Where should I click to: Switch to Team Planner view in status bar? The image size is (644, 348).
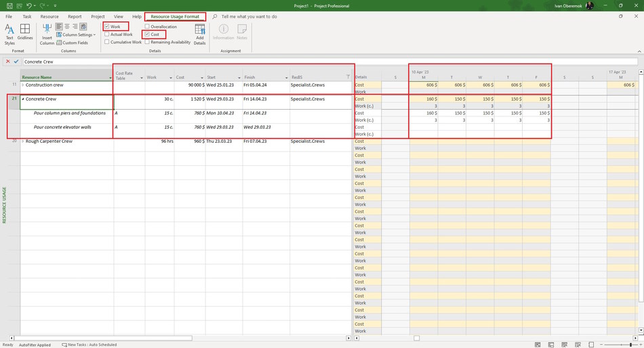click(564, 345)
